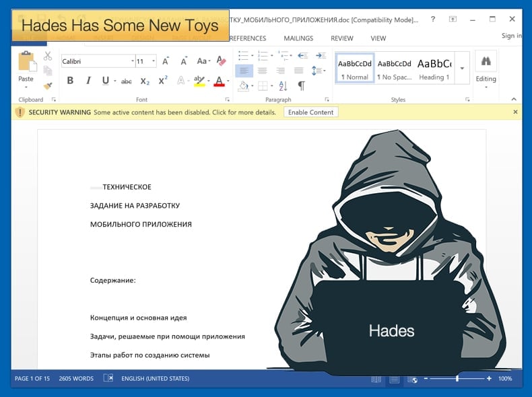The image size is (532, 397).
Task: Center the paragraph text
Action: click(x=262, y=71)
